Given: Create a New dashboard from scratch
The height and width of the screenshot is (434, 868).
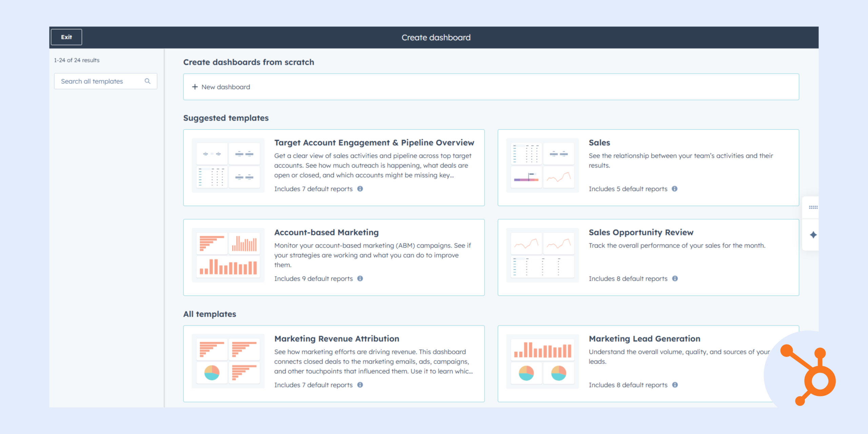Looking at the screenshot, I should click(226, 87).
